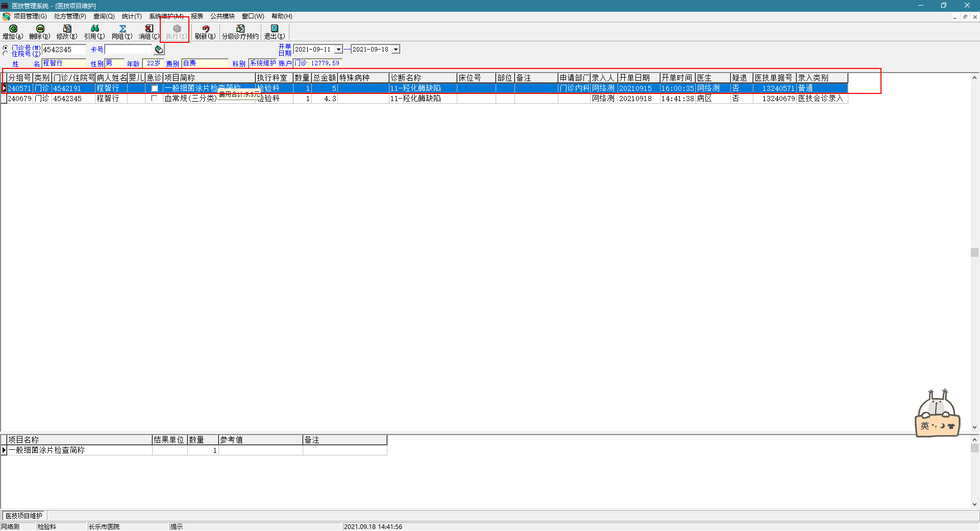
Task: Open the start date 2021-09-11 dropdown
Action: point(338,50)
